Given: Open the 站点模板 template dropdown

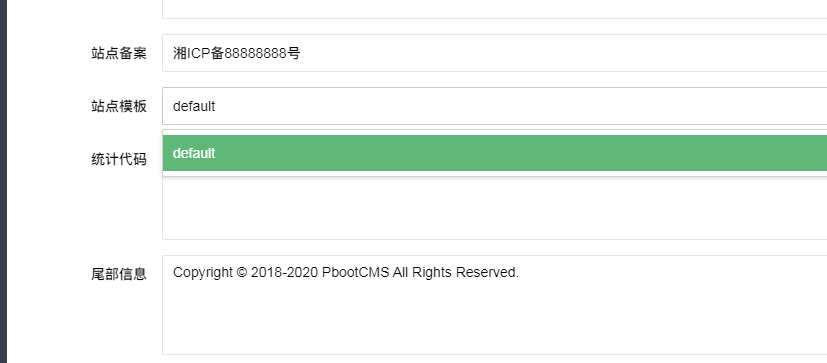Looking at the screenshot, I should pyautogui.click(x=495, y=106).
